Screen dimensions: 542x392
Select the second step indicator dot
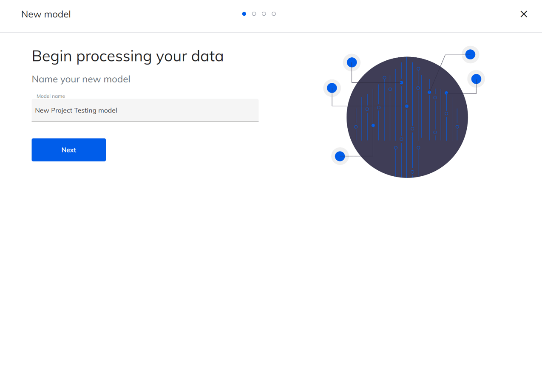click(x=254, y=14)
